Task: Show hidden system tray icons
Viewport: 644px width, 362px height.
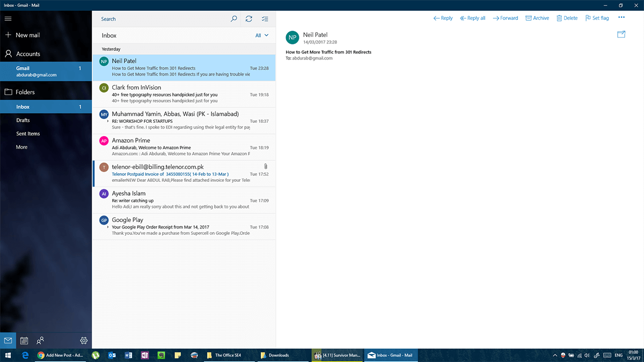Action: click(x=554, y=355)
